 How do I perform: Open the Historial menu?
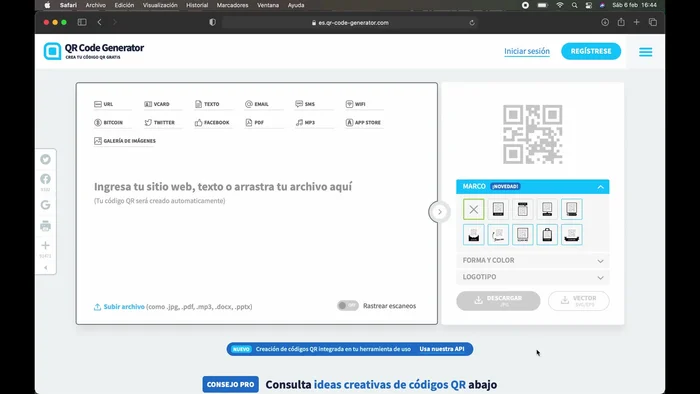click(197, 5)
